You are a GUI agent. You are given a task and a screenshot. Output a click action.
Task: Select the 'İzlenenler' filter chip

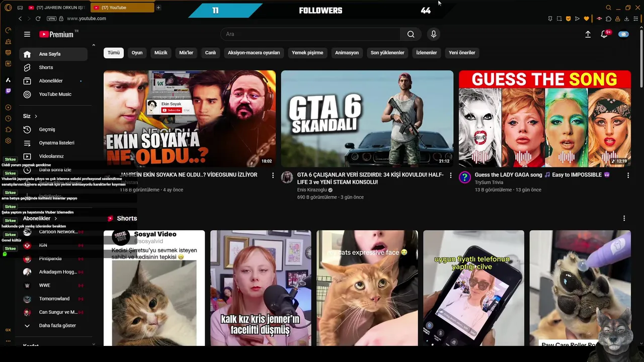click(427, 53)
